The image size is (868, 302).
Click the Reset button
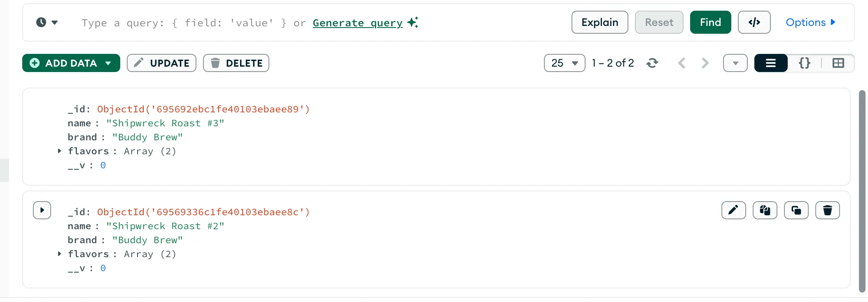click(x=659, y=22)
